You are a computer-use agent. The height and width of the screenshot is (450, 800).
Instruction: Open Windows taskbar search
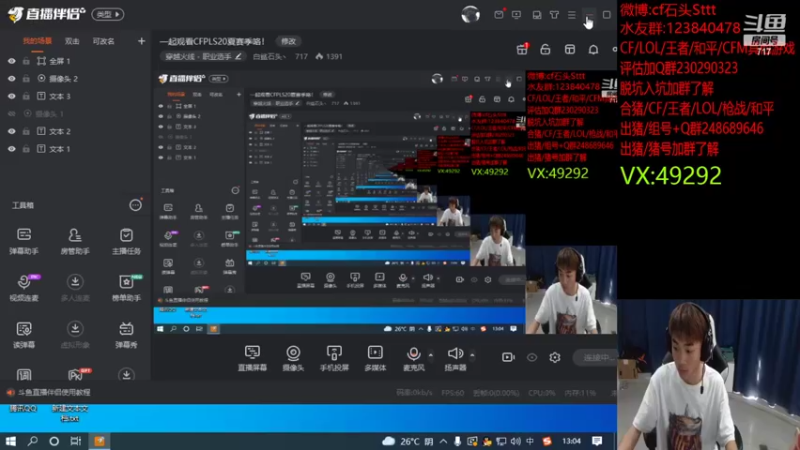pos(33,441)
